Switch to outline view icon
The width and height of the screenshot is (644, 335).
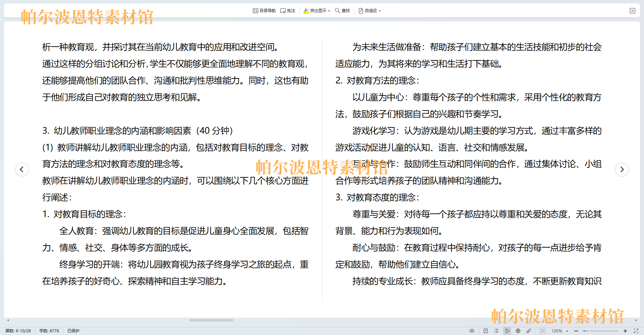click(x=496, y=331)
